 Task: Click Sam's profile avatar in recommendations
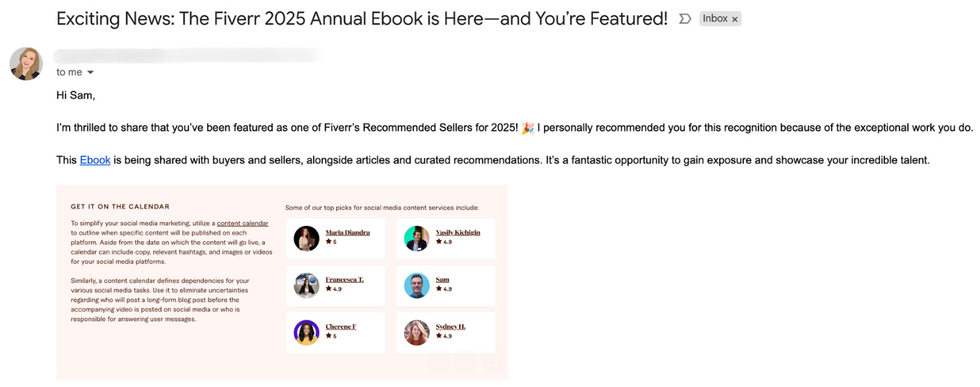(417, 286)
